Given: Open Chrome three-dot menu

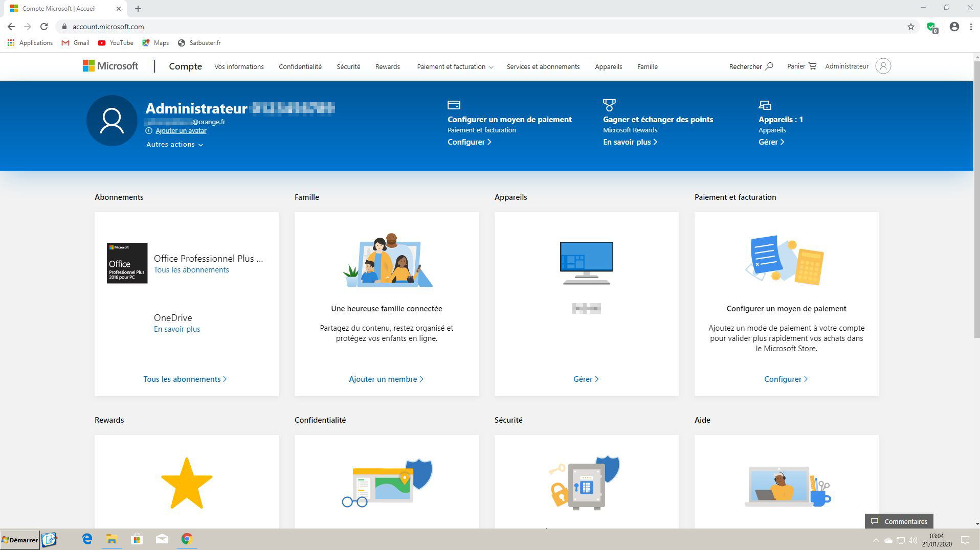Looking at the screenshot, I should click(971, 27).
